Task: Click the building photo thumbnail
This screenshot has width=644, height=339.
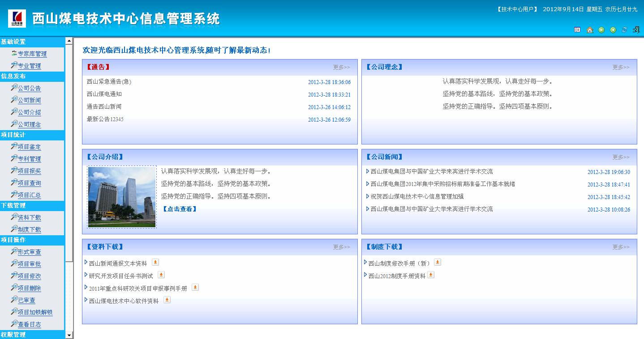Action: 122,197
